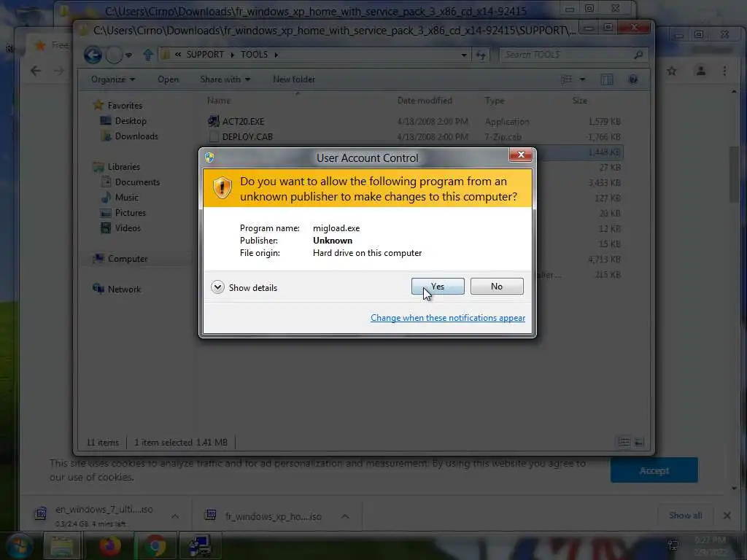
Task: Open Firefox from the taskbar
Action: pos(110,546)
